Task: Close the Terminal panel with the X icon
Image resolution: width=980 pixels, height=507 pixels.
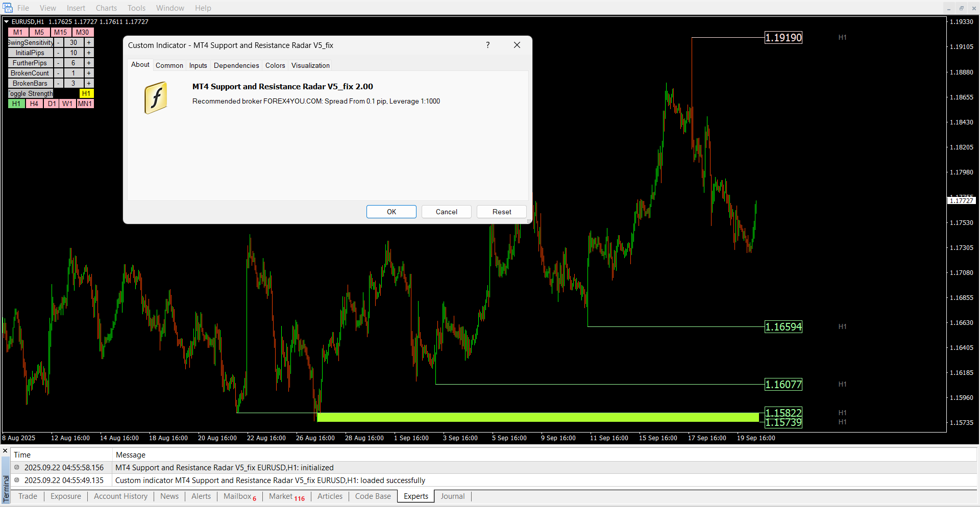Action: pos(5,451)
